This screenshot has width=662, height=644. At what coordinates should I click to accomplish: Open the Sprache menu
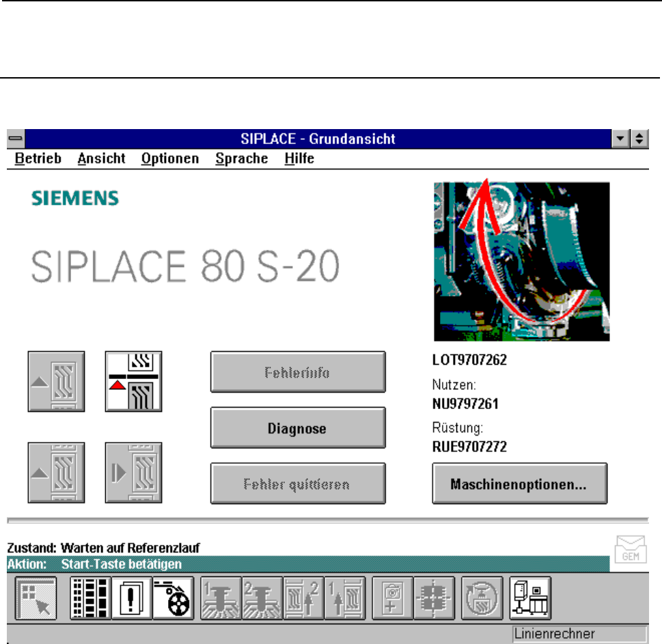242,158
